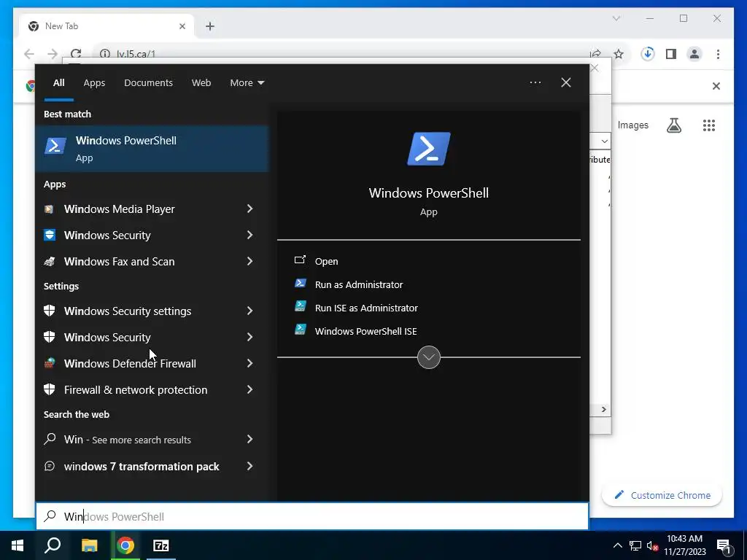Click the Windows Fax and Scan icon
Viewport: 747px width, 560px height.
tap(49, 262)
